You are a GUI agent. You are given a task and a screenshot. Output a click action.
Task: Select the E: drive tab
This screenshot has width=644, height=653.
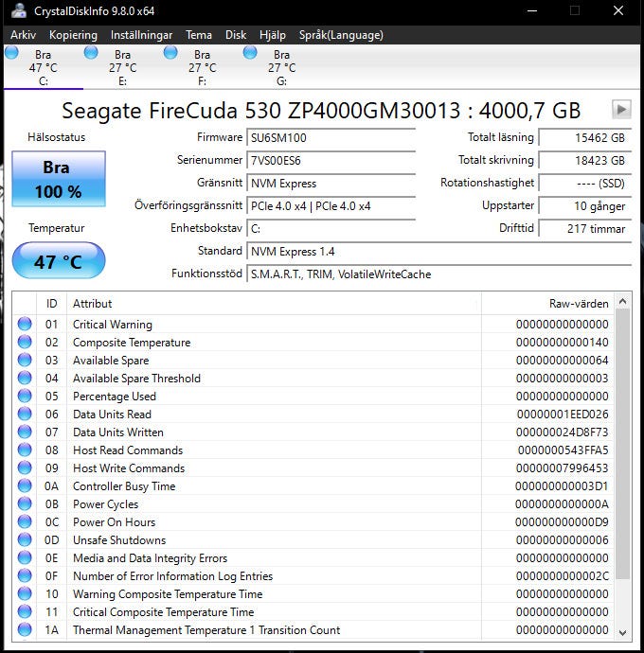pyautogui.click(x=123, y=67)
